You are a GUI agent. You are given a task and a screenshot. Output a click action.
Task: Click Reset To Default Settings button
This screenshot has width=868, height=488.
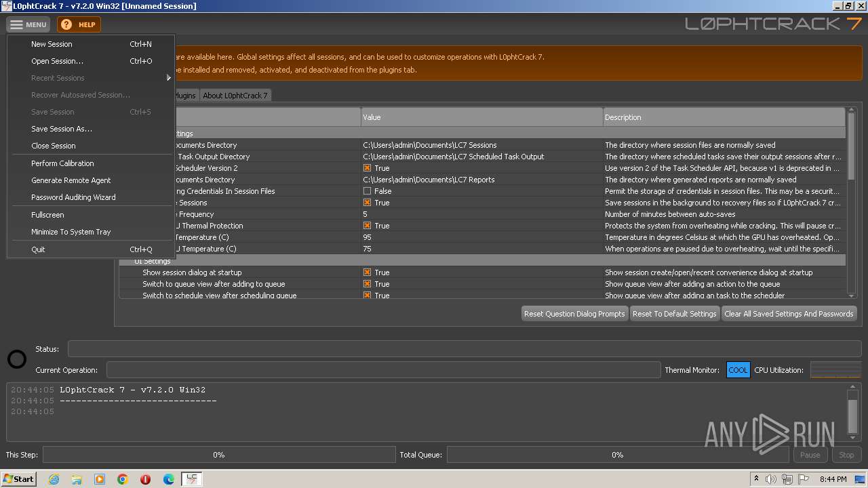coord(674,314)
